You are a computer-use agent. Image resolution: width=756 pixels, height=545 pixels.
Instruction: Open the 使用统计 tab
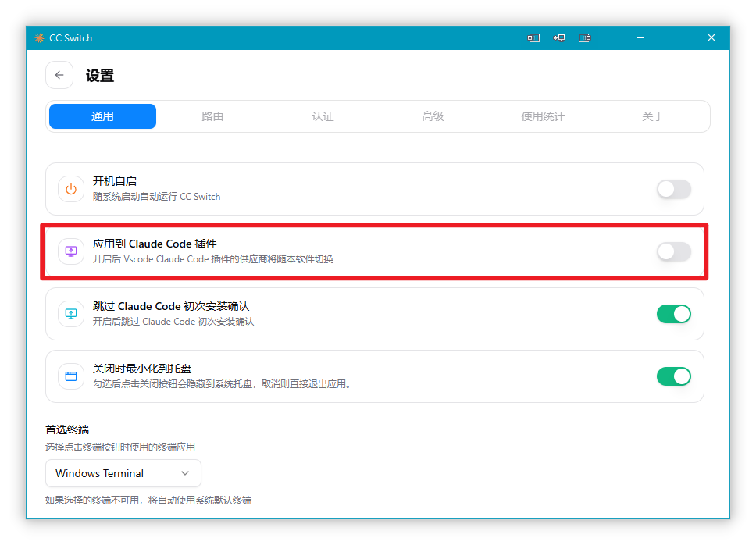click(543, 116)
